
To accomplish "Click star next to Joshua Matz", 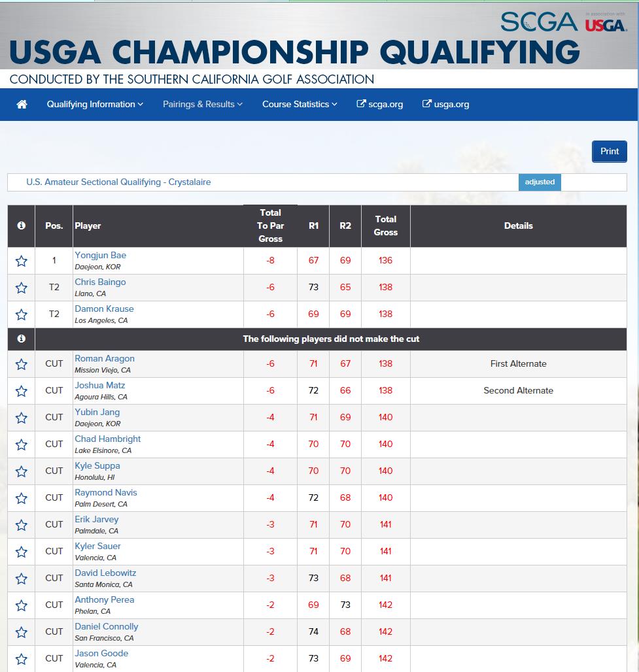I will click(22, 391).
